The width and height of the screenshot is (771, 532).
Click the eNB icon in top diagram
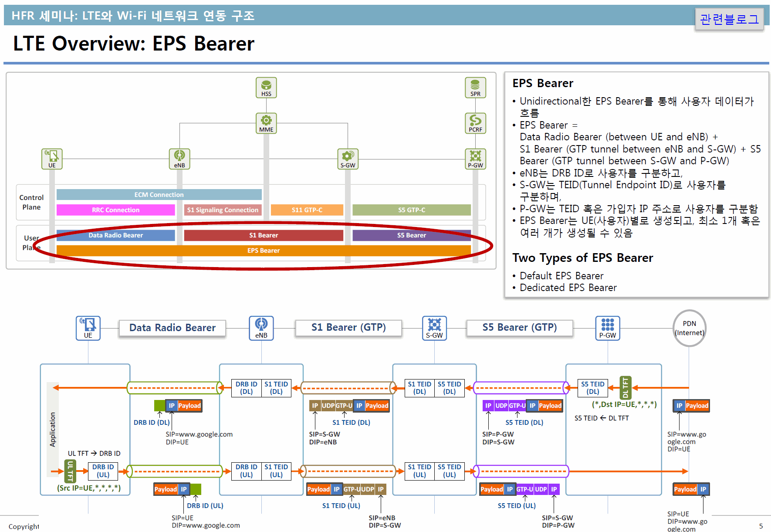[x=179, y=159]
